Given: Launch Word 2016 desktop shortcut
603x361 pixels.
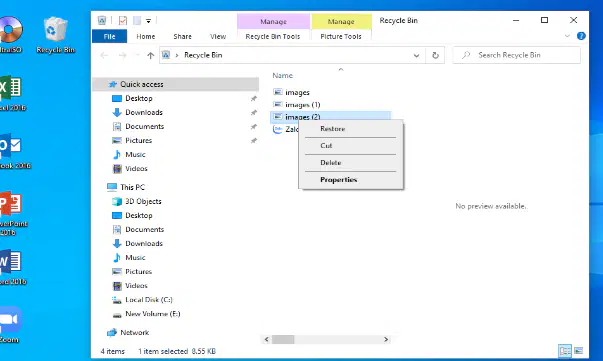Looking at the screenshot, I should (x=12, y=268).
